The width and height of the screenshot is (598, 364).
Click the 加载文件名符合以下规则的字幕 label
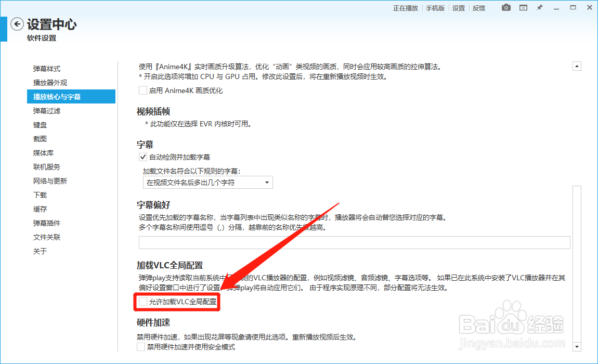click(192, 171)
